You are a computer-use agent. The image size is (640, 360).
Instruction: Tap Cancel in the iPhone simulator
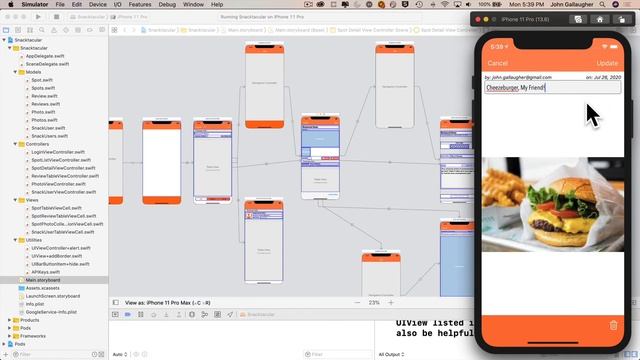[x=498, y=63]
